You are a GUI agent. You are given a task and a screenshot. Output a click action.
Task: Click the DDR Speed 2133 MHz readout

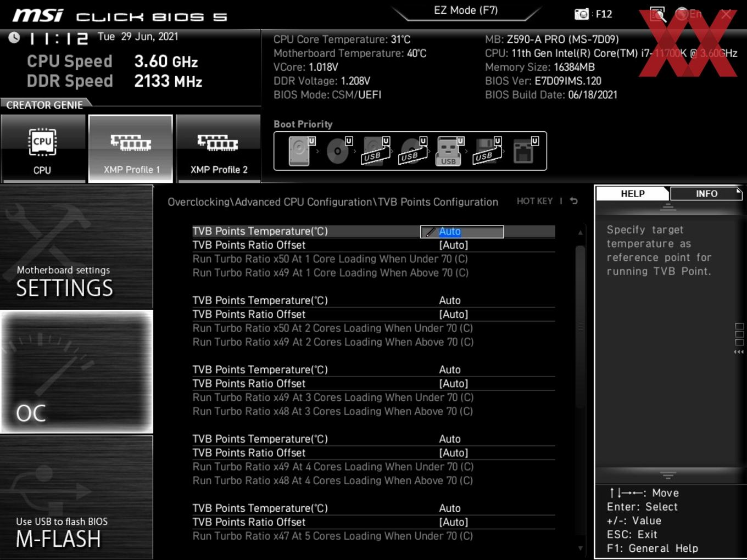point(114,81)
